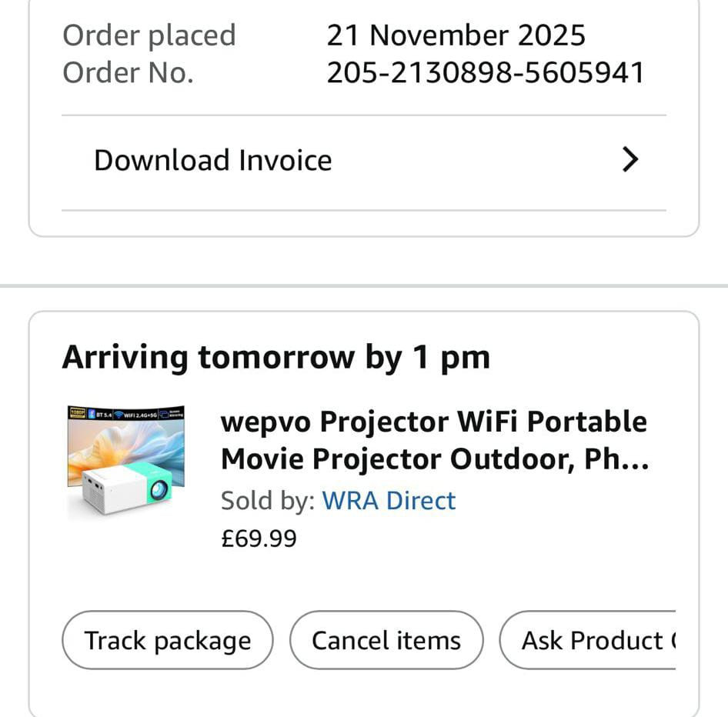Viewport: 728px width, 717px height.
Task: Select the order number 205-2130898-5605941
Action: coord(485,73)
